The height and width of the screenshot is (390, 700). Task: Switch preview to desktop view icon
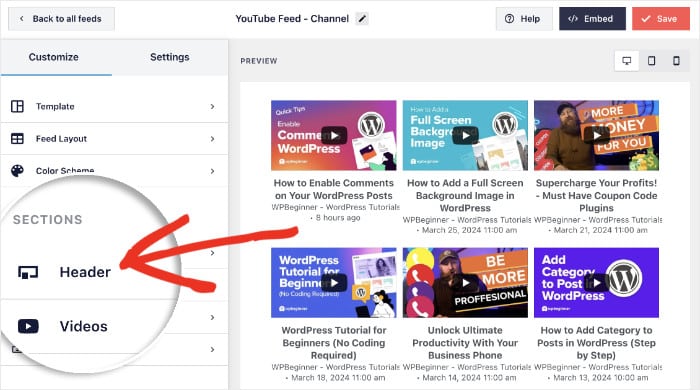pos(626,61)
